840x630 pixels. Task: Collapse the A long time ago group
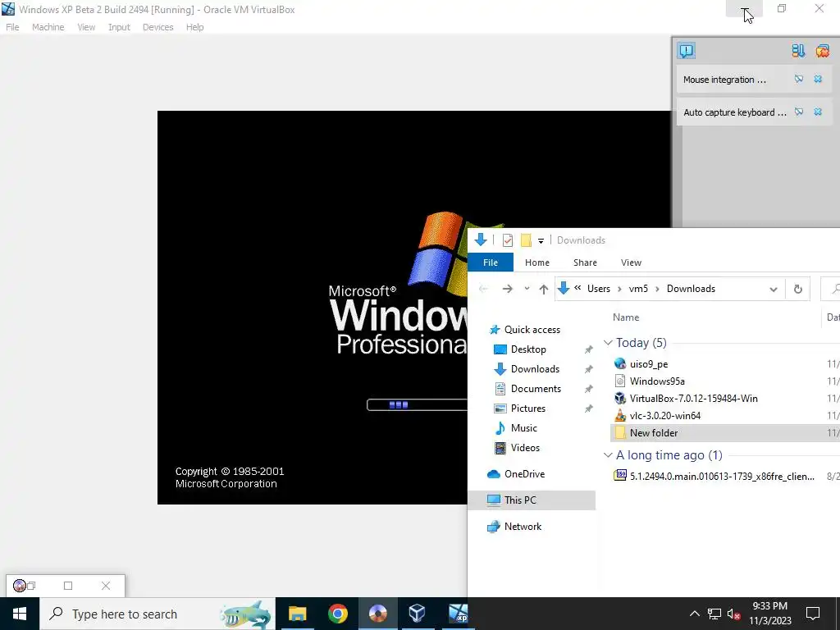pos(608,455)
